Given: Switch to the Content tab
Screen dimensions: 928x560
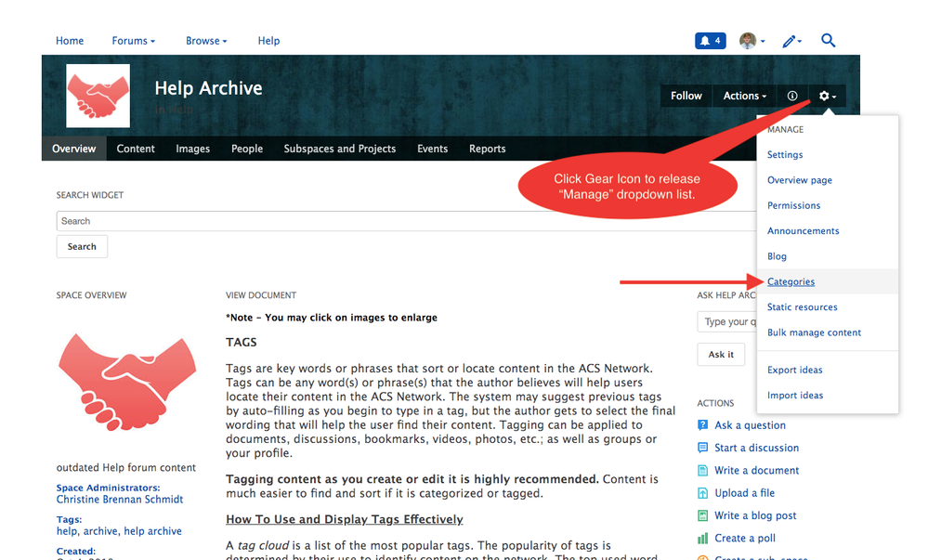Looking at the screenshot, I should click(136, 149).
